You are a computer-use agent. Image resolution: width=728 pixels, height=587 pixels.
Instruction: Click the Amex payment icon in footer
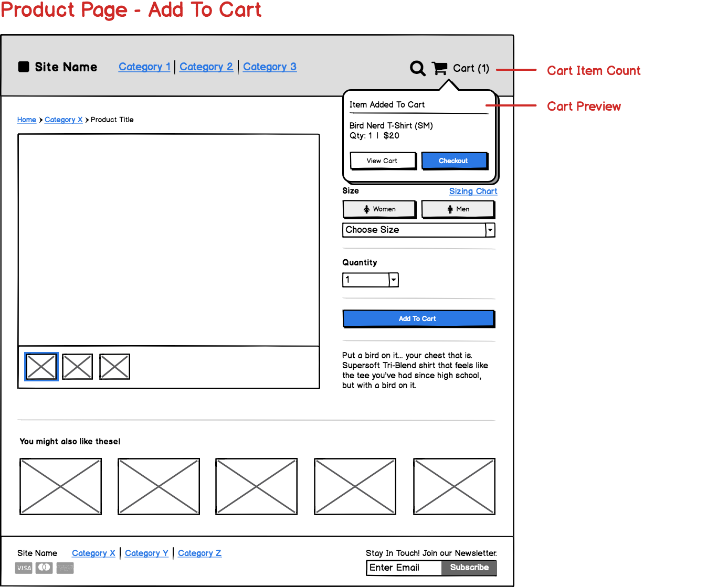(65, 568)
